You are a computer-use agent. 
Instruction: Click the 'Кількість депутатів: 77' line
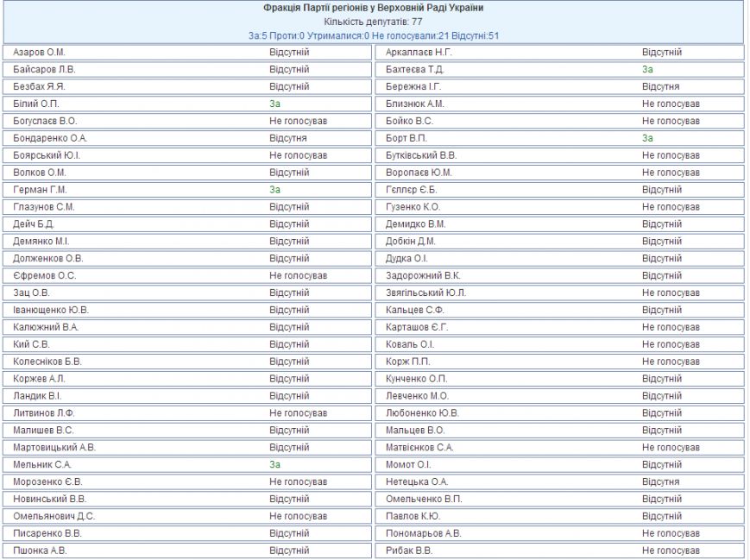pos(373,22)
